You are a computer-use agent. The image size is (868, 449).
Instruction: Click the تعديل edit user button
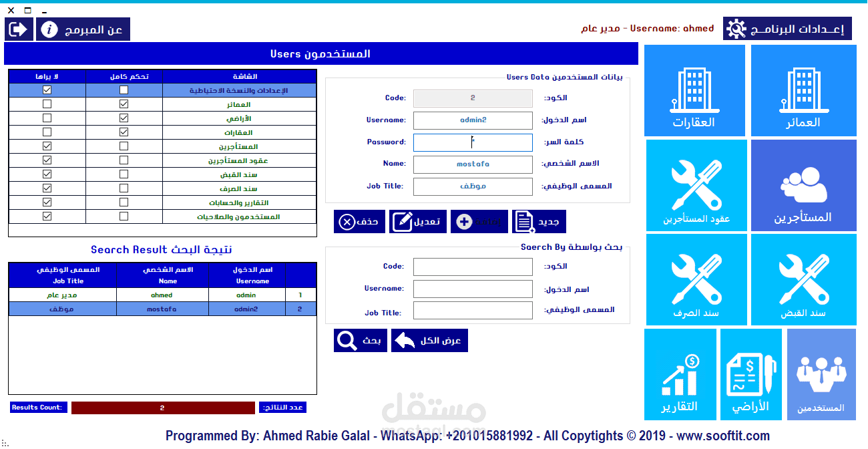coord(418,222)
